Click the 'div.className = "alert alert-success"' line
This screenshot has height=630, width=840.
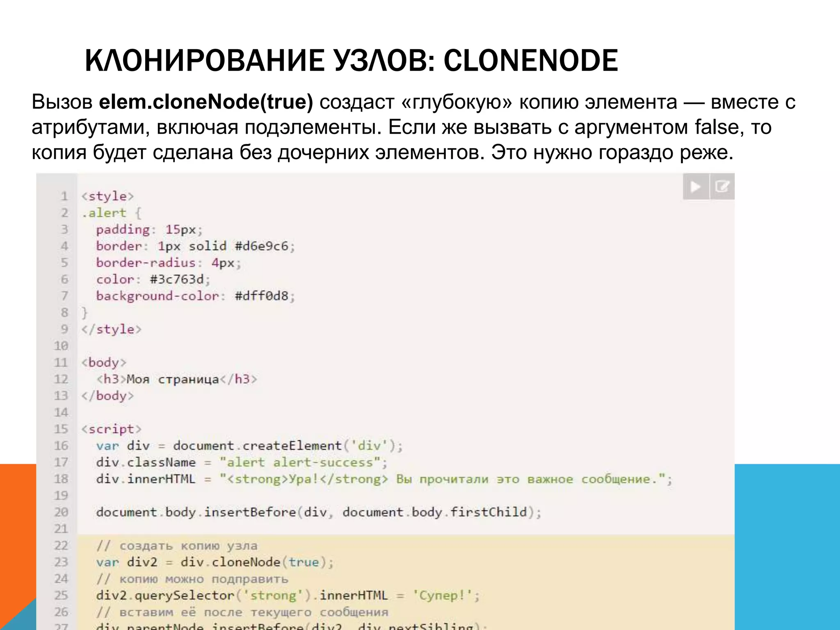242,463
